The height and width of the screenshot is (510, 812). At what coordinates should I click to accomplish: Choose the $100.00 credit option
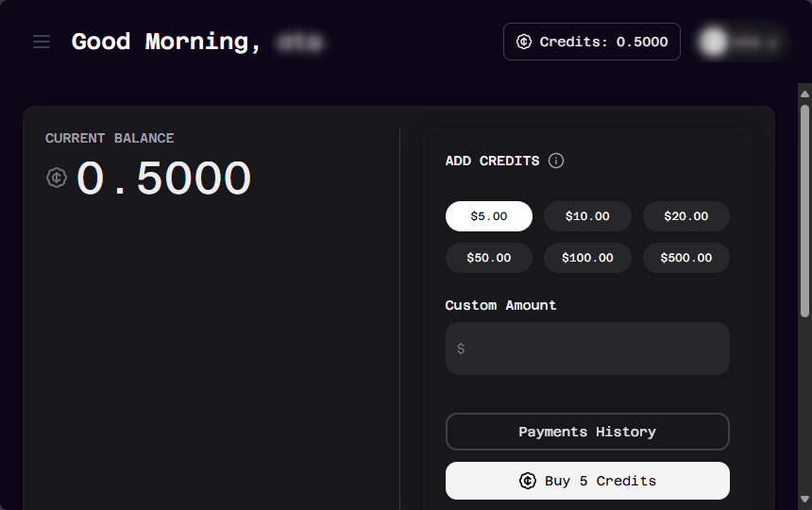[x=587, y=258]
